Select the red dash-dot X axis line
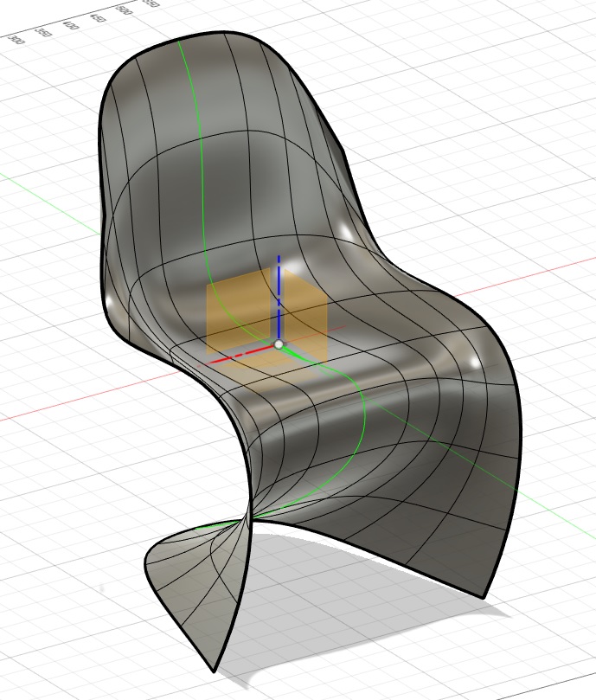Screen dimensions: 596x700 pyautogui.click(x=240, y=355)
